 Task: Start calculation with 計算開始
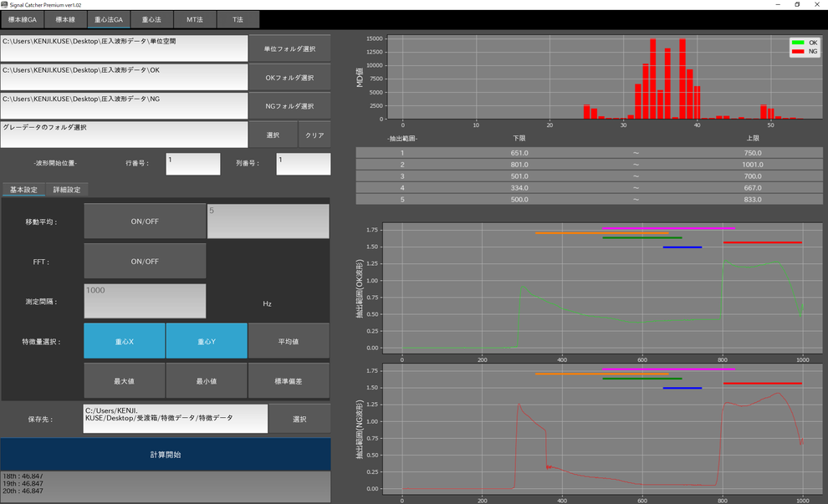(166, 455)
